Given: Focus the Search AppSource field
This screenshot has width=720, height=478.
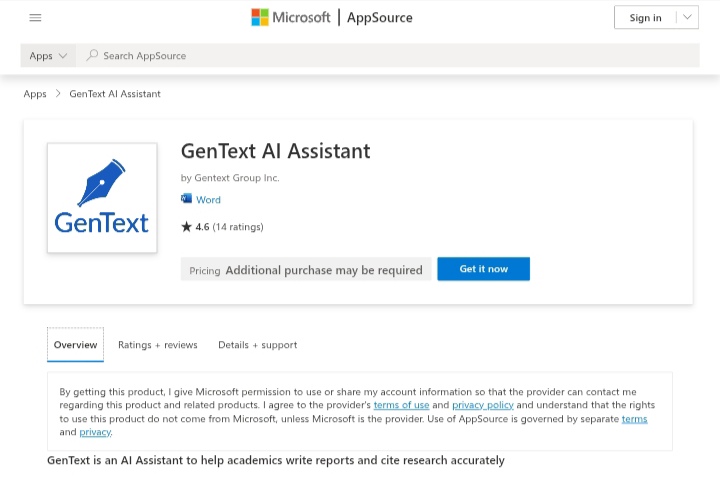Looking at the screenshot, I should (388, 56).
